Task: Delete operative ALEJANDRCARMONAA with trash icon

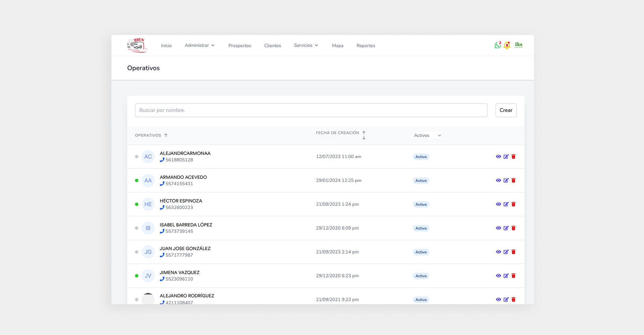Action: (x=513, y=156)
